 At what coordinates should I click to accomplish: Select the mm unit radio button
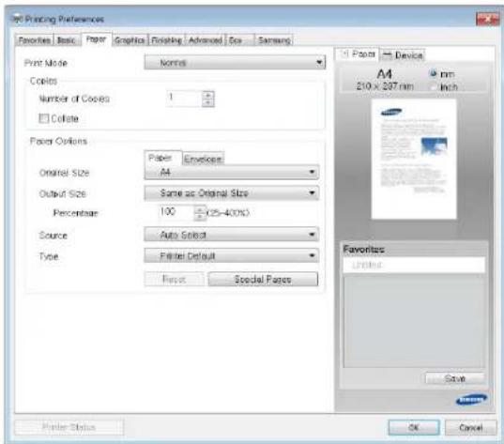(433, 73)
